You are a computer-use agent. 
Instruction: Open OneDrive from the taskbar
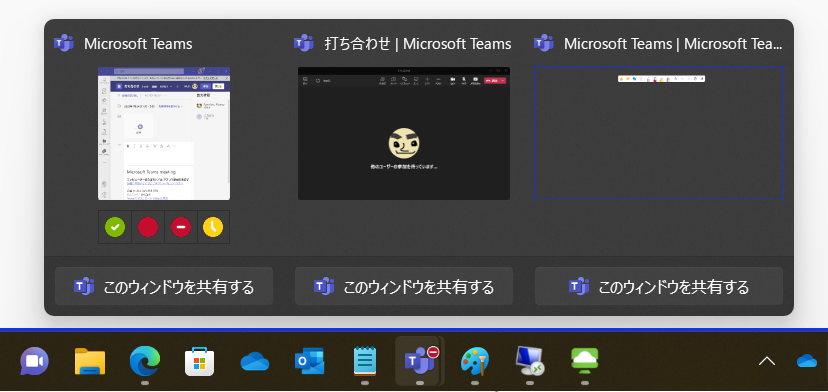click(x=255, y=362)
